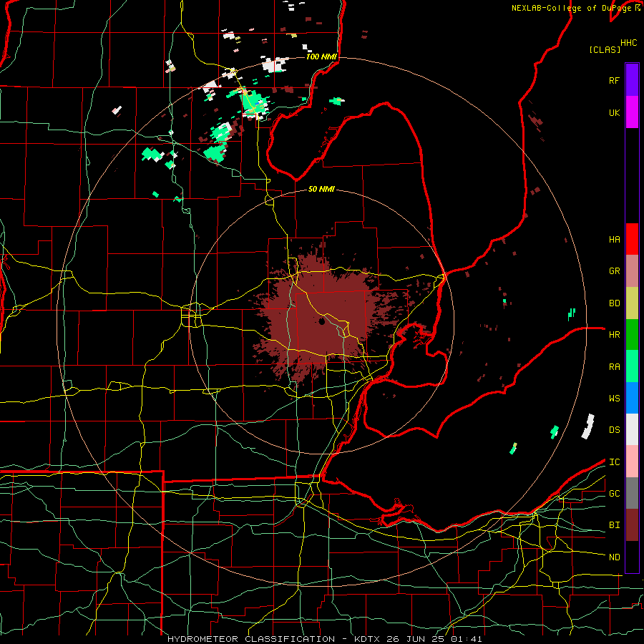Click the BD yellow legend swatch
The width and height of the screenshot is (644, 644).
pyautogui.click(x=632, y=303)
